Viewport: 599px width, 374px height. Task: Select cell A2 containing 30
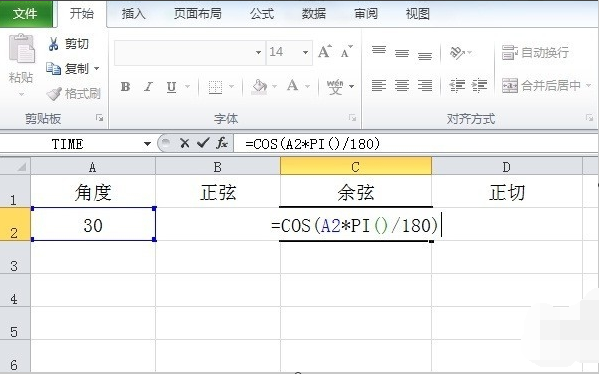point(93,225)
